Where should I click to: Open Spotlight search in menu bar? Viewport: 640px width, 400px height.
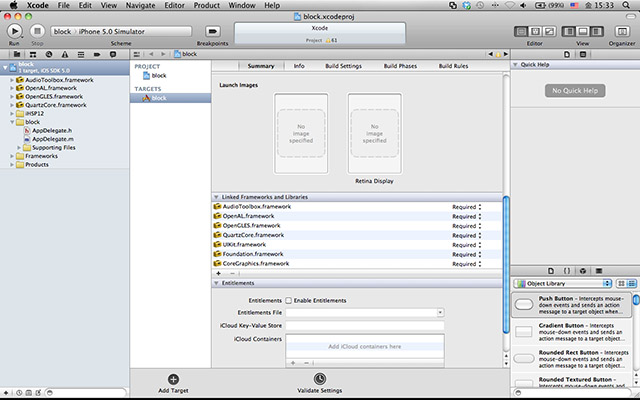tap(626, 5)
